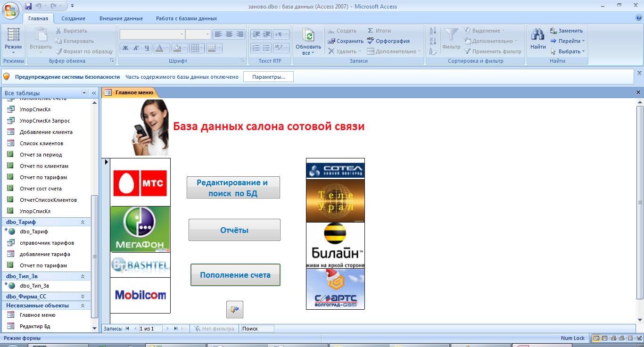Click Сохранить record button
This screenshot has width=644, height=347.
pos(346,41)
